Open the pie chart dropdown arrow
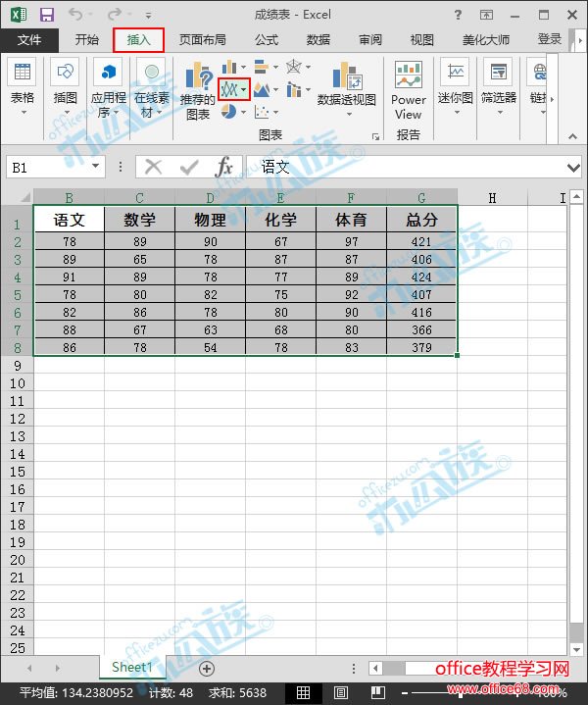Image resolution: width=588 pixels, height=705 pixels. [243, 112]
